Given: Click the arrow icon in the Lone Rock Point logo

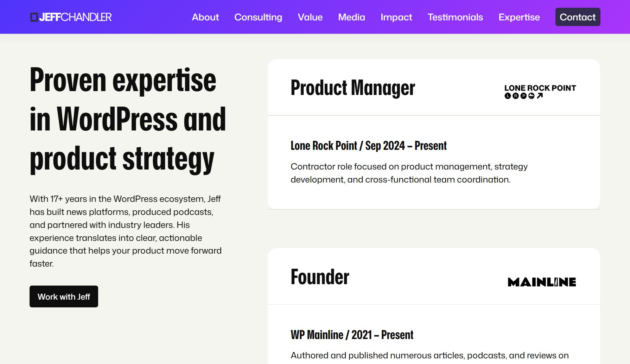Looking at the screenshot, I should pyautogui.click(x=540, y=96).
